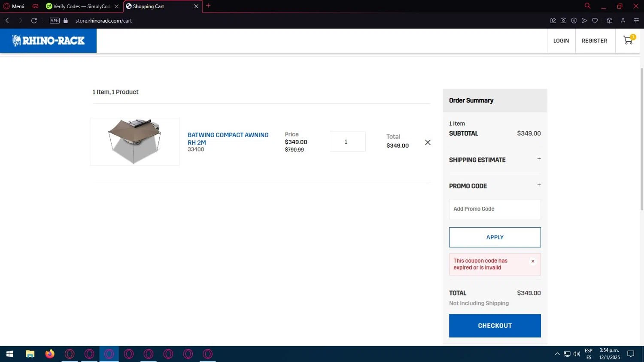Apply the promo code
The image size is (644, 362).
tap(495, 237)
